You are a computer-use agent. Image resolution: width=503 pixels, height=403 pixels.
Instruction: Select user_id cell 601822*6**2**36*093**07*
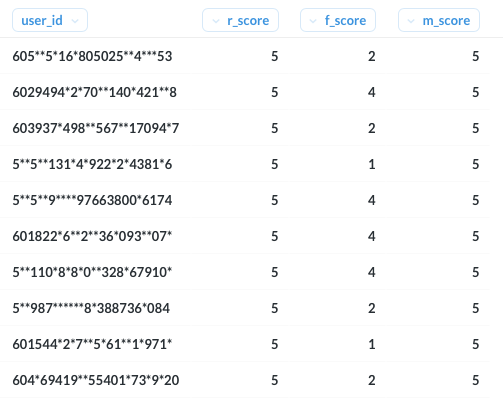(x=92, y=236)
